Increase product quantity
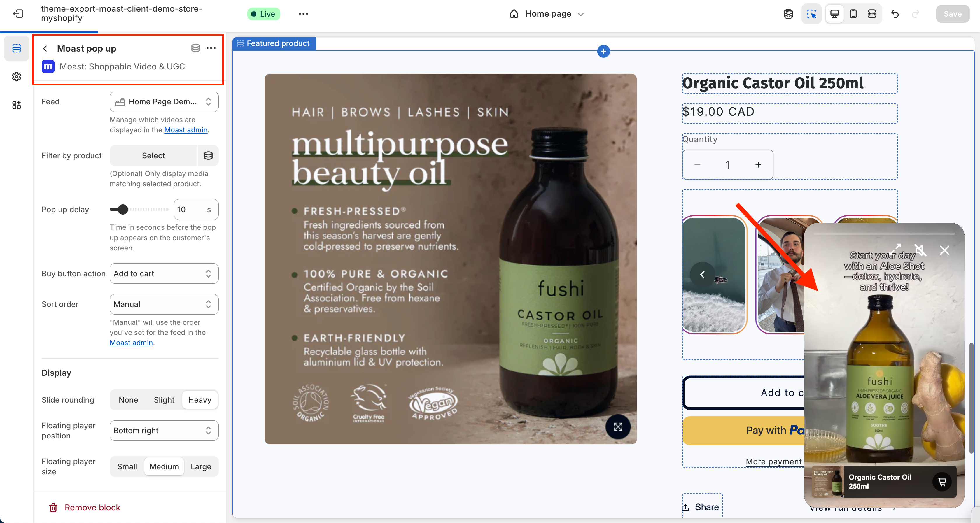This screenshot has height=523, width=980. click(758, 165)
